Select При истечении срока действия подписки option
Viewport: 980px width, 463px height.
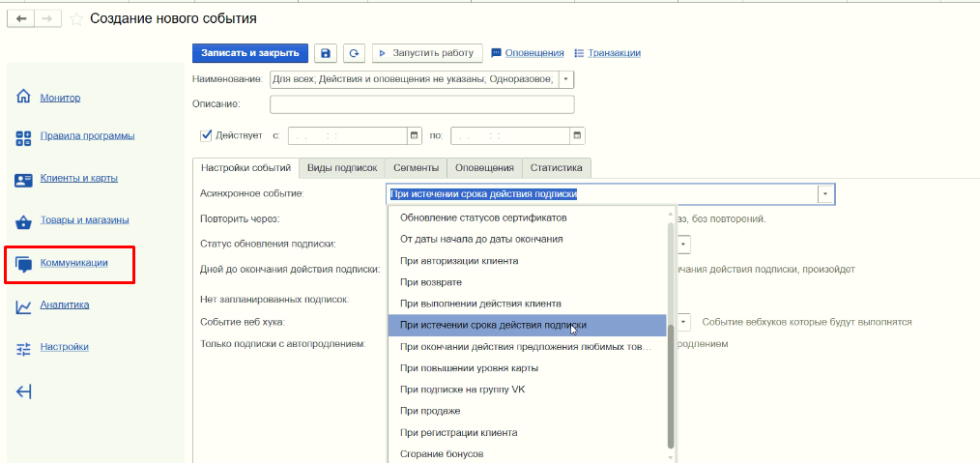(x=528, y=325)
